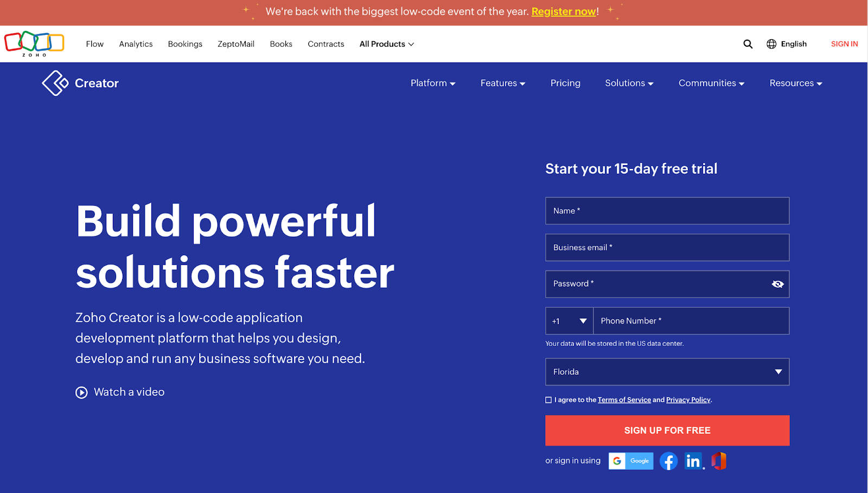Click the 'Build powerful solutions faster' headline
Image resolution: width=868 pixels, height=493 pixels.
click(x=235, y=246)
